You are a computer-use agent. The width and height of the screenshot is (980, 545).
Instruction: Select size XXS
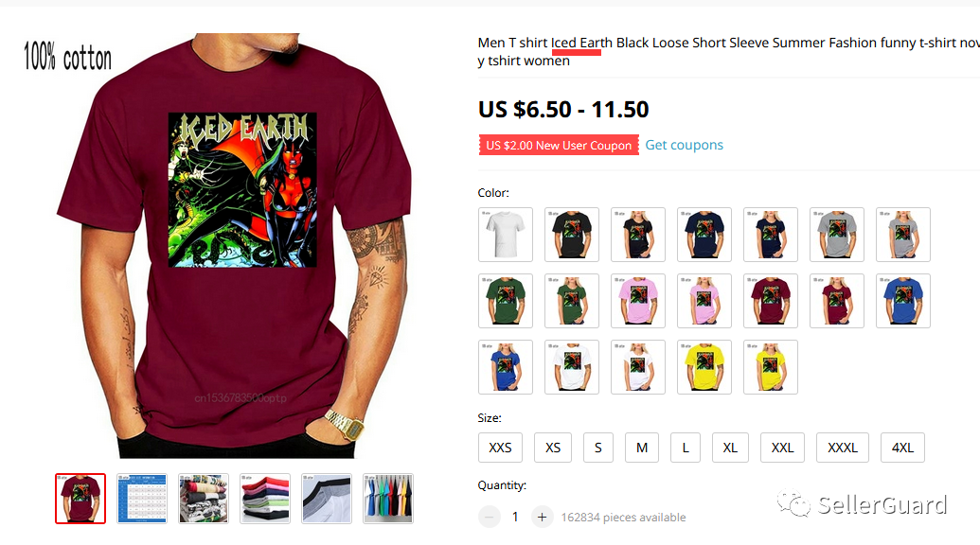point(500,448)
